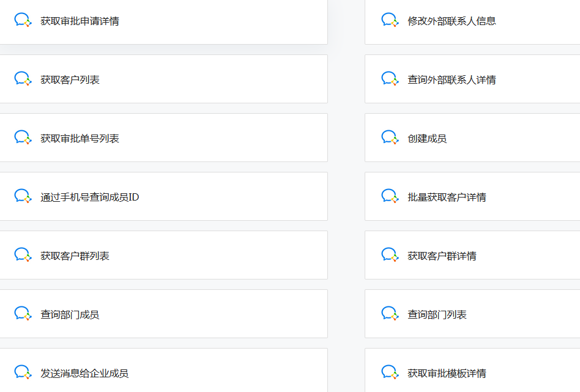This screenshot has height=392, width=580.
Task: Click the WeCom icon beside 查询部门列表
Action: tap(390, 313)
